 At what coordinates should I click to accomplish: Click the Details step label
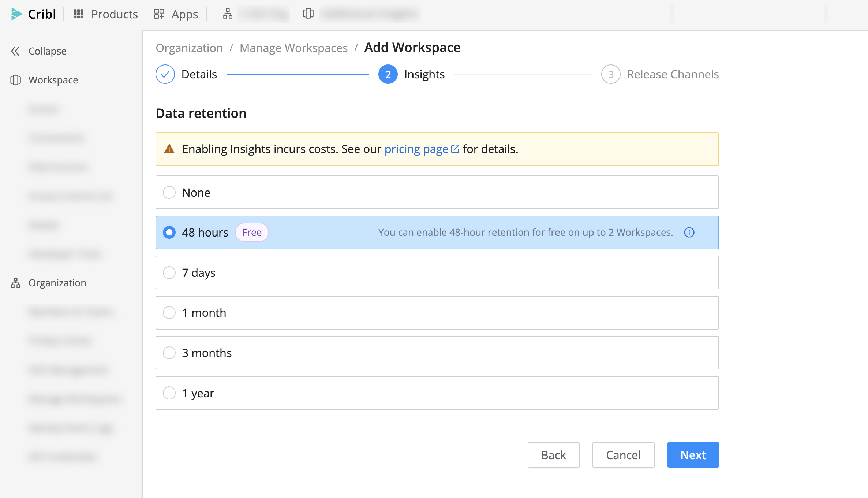click(x=199, y=74)
